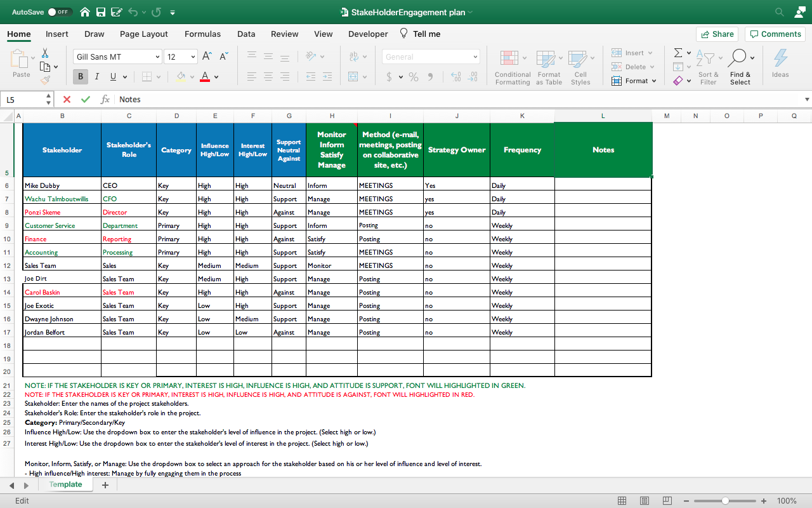Click the AutoSum sigma icon
Image resolution: width=812 pixels, height=508 pixels.
click(x=678, y=52)
